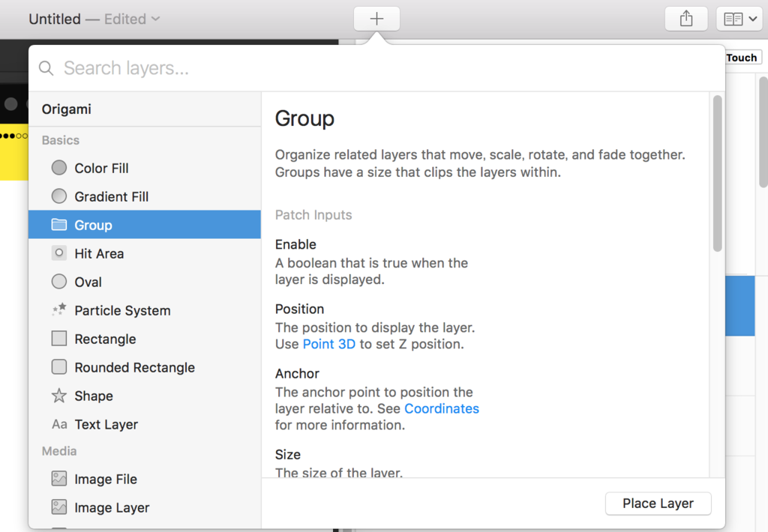Open the Point 3D link
This screenshot has height=532, width=768.
(x=329, y=344)
